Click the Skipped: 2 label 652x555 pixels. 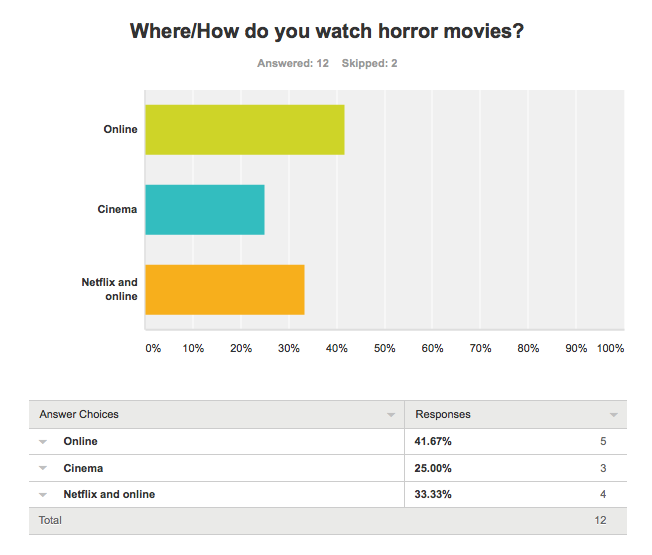click(x=369, y=63)
